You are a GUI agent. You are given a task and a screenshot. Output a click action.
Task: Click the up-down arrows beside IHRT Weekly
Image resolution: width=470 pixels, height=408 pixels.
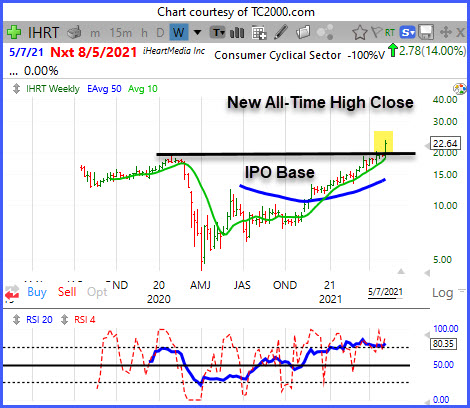pos(16,89)
